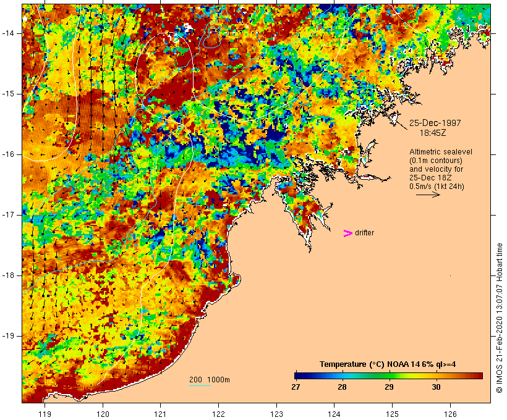The image size is (507, 420).
Task: Click longitude axis label 124
Action: [334, 414]
